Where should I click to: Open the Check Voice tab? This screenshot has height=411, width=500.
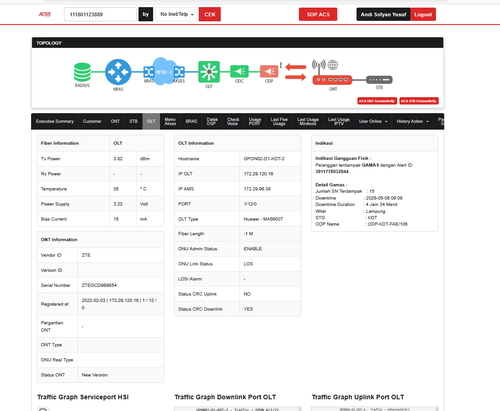click(233, 121)
